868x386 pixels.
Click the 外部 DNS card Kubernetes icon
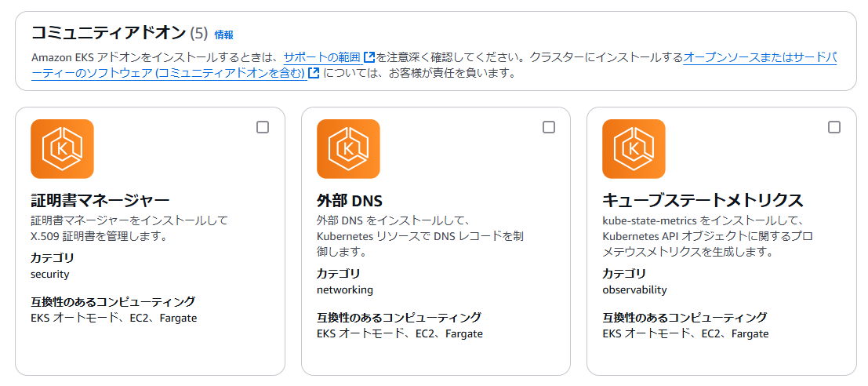click(x=348, y=149)
